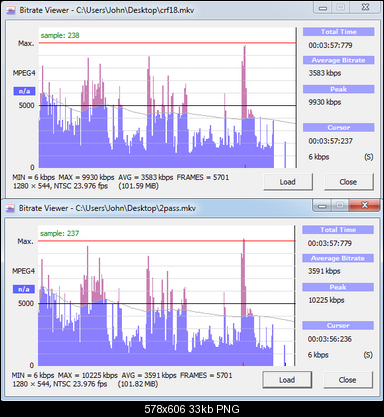Close 2pass.mkv window with red X

[364, 206]
